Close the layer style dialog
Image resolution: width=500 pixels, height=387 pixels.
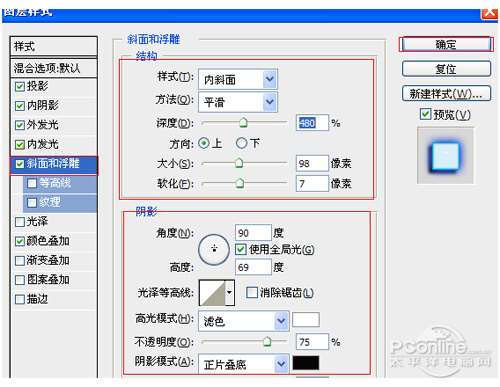point(489,13)
